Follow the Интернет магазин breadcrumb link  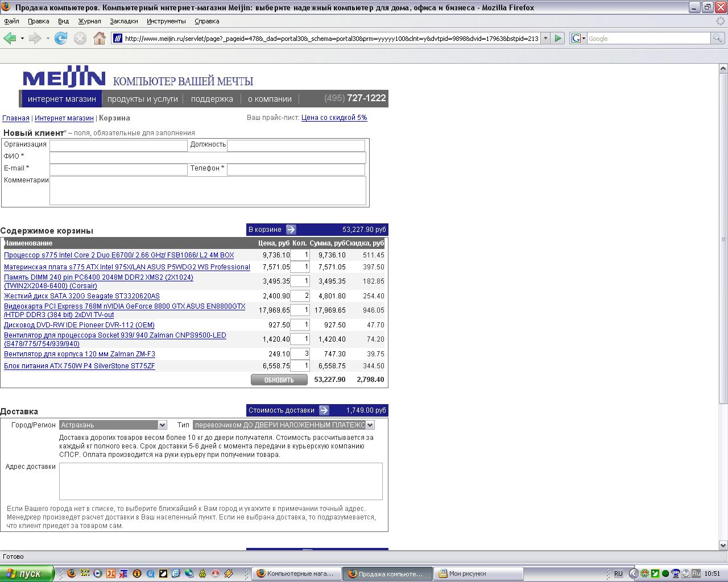pos(64,118)
